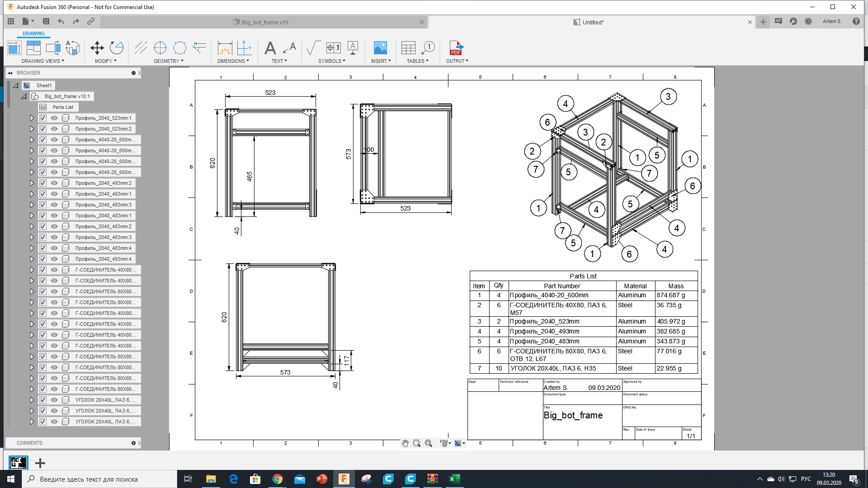Open Excel from the Windows taskbar
Screen dimensions: 868x488
[454, 479]
